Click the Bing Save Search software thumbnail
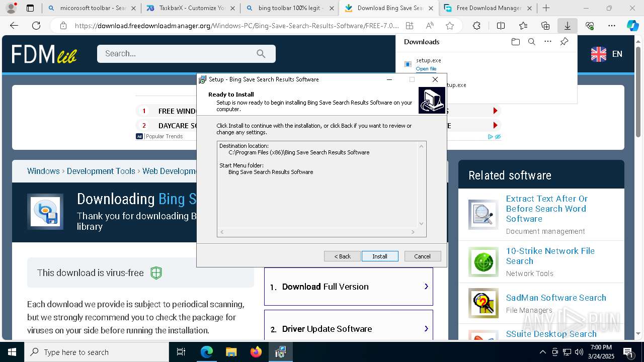Viewport: 644px width, 362px height. (x=45, y=212)
